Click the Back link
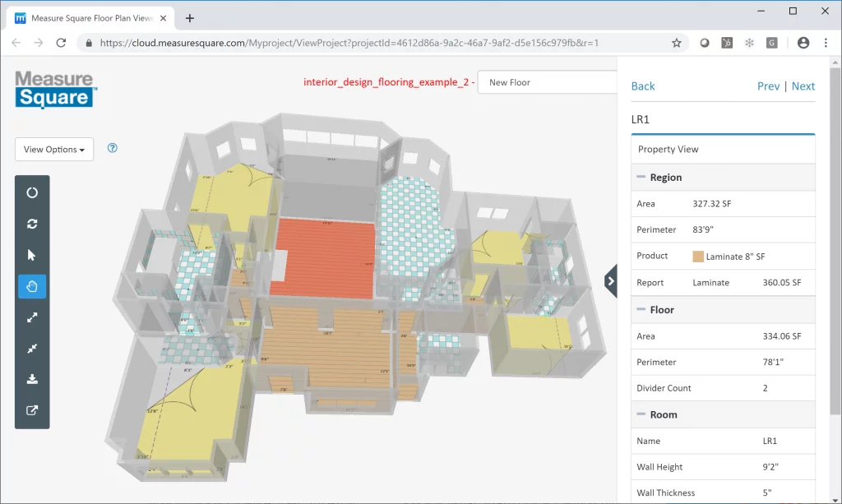The height and width of the screenshot is (504, 842). click(x=643, y=86)
